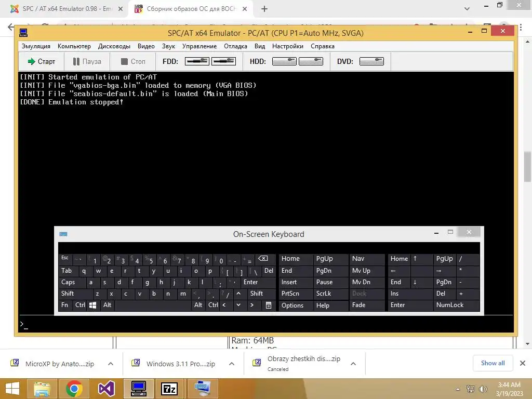Start emulation with the Старт button
This screenshot has width=532, height=399.
pyautogui.click(x=42, y=61)
